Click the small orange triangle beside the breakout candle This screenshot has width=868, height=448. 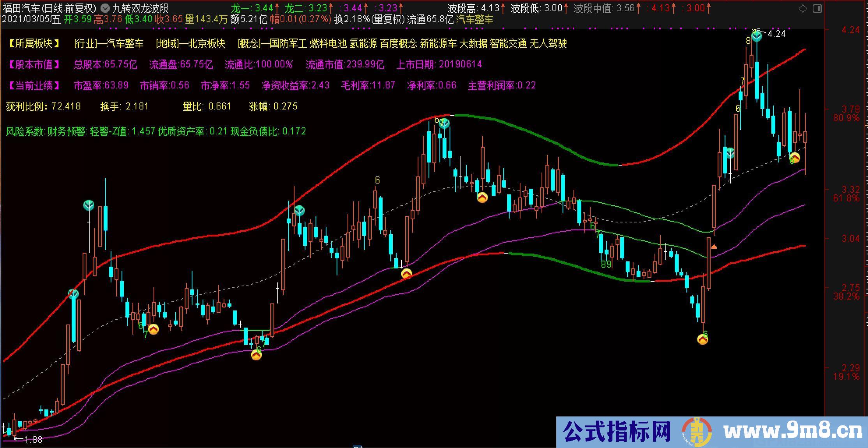tap(714, 247)
